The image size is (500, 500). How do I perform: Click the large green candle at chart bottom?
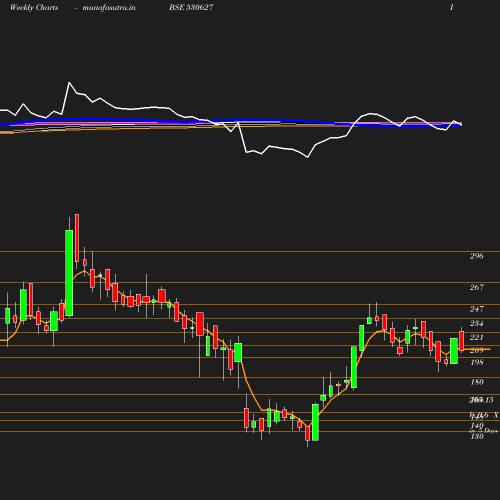[x=315, y=422]
